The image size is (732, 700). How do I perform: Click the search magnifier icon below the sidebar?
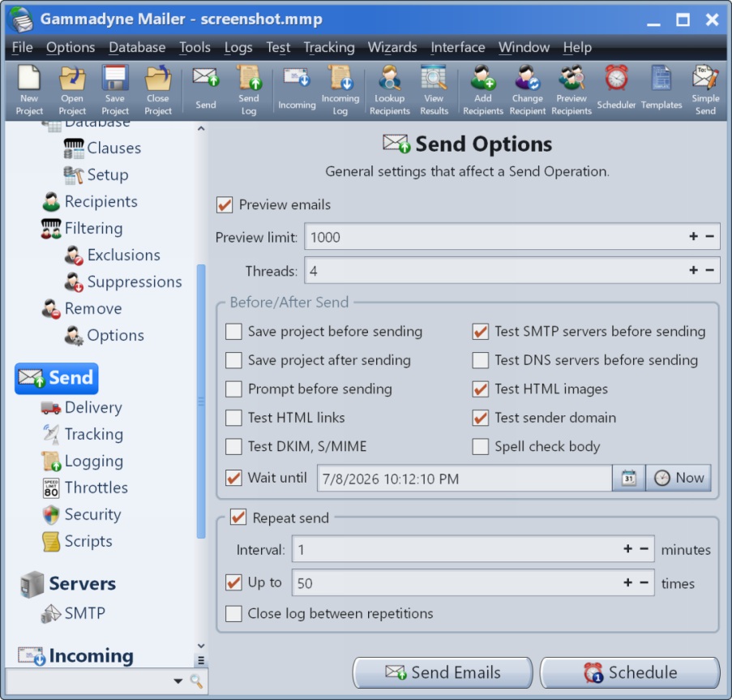coord(196,681)
